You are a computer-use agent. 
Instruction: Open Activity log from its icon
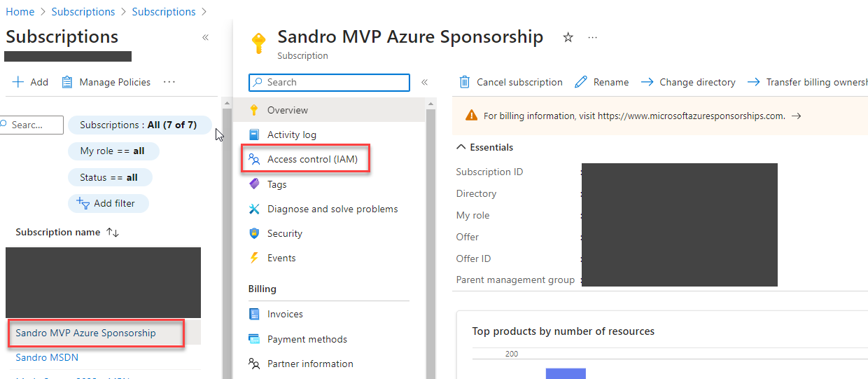click(254, 135)
